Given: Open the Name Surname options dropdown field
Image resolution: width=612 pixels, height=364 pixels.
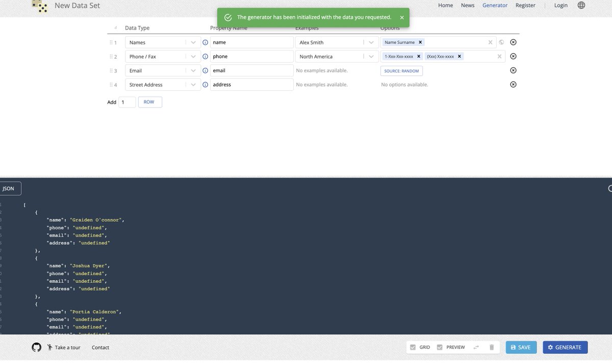Looking at the screenshot, I should tap(438, 42).
